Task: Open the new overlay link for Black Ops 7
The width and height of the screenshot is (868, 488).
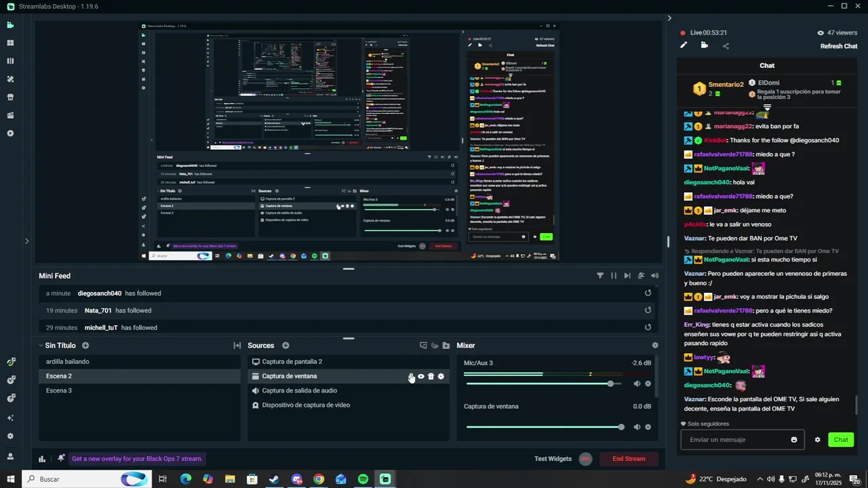Action: pyautogui.click(x=137, y=459)
